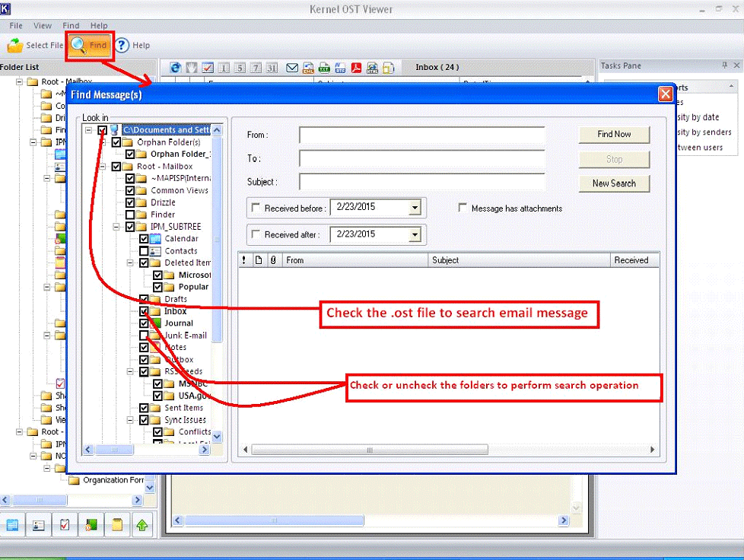Image resolution: width=744 pixels, height=560 pixels.
Task: Uncheck the Calendar folder checkbox
Action: pyautogui.click(x=144, y=239)
